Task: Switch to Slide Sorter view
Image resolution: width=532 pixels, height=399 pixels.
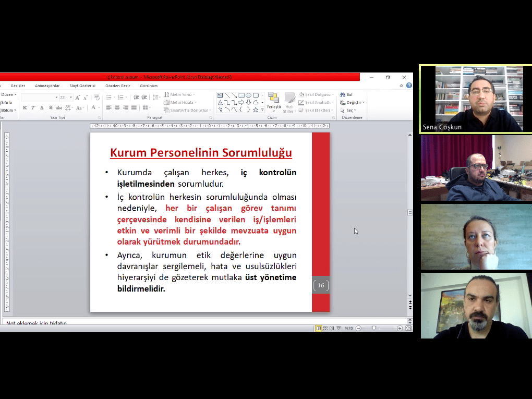Action: coord(325,328)
